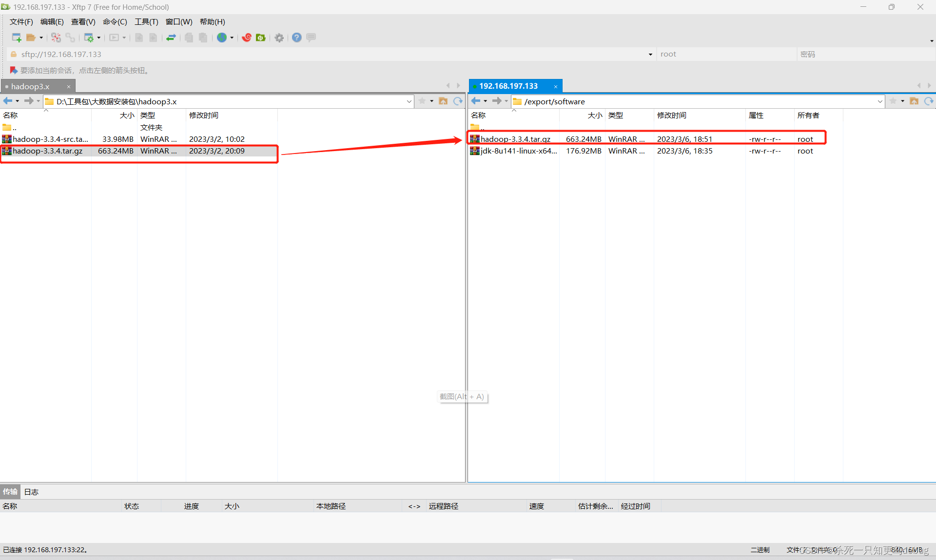Switch to the 日志 log tab

tap(31, 492)
